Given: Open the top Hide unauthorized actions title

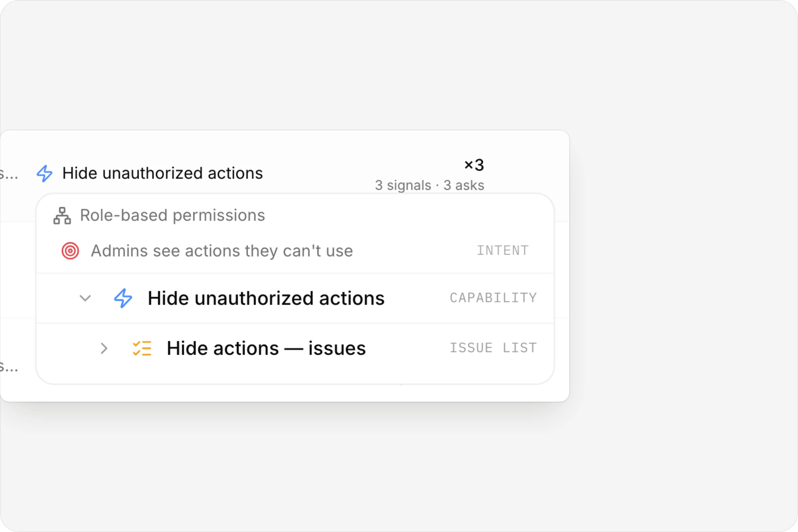Looking at the screenshot, I should [x=163, y=173].
